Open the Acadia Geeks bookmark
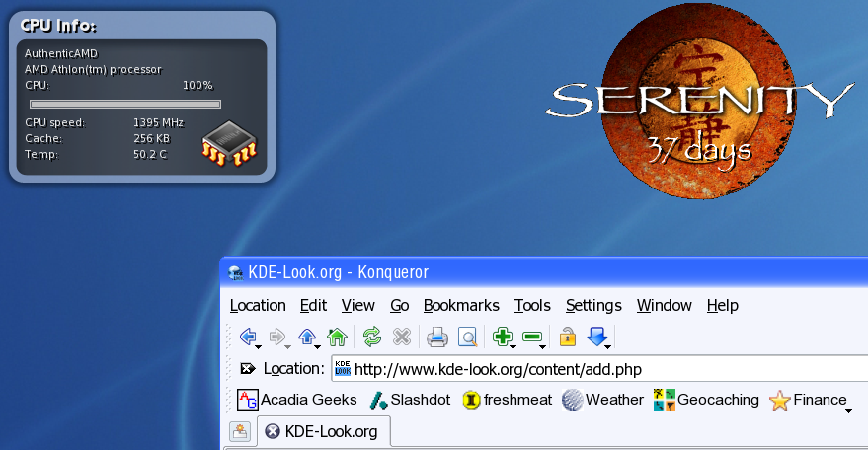 296,400
